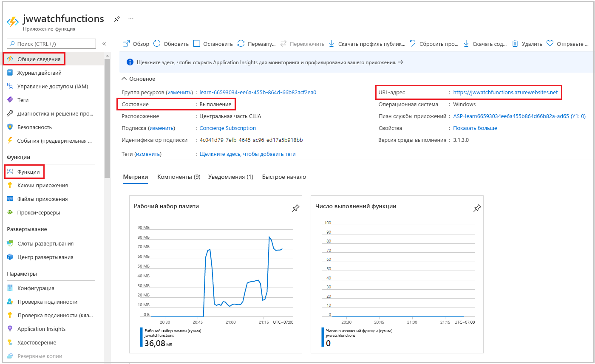Click the search field Поиск (CTRL+/)

tap(51, 44)
